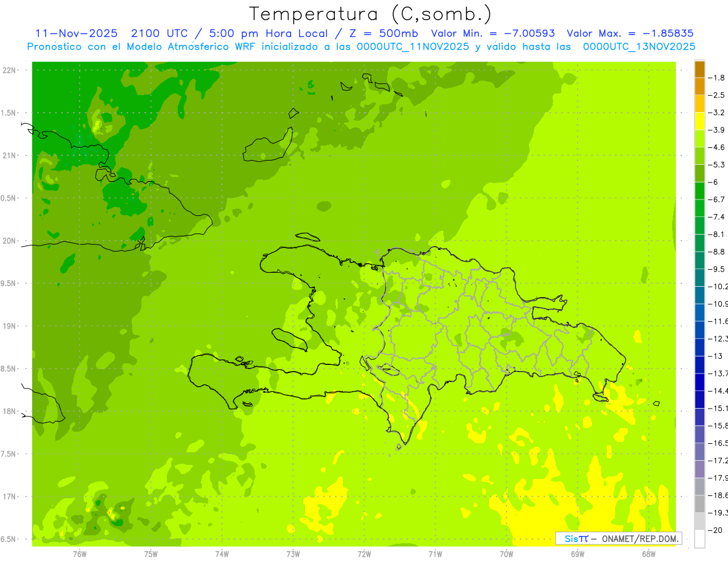
Task: Click the '70W' longitude axis label
Action: coord(507,554)
